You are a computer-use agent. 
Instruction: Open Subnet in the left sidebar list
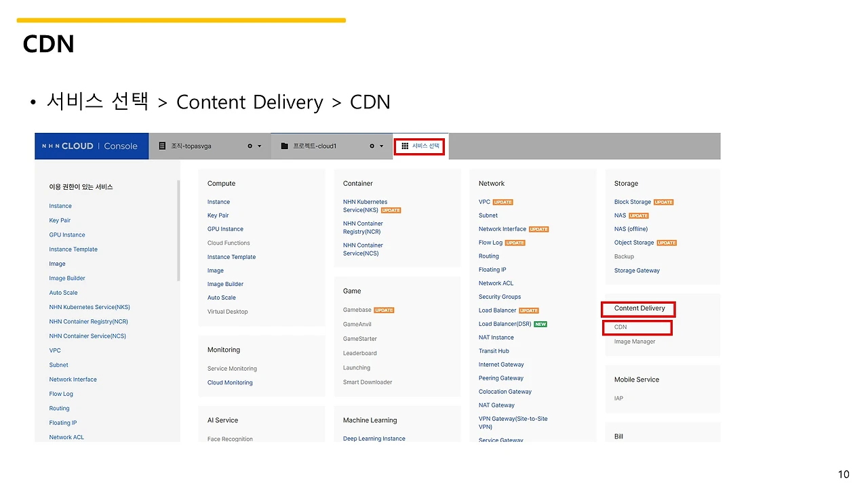click(x=58, y=365)
